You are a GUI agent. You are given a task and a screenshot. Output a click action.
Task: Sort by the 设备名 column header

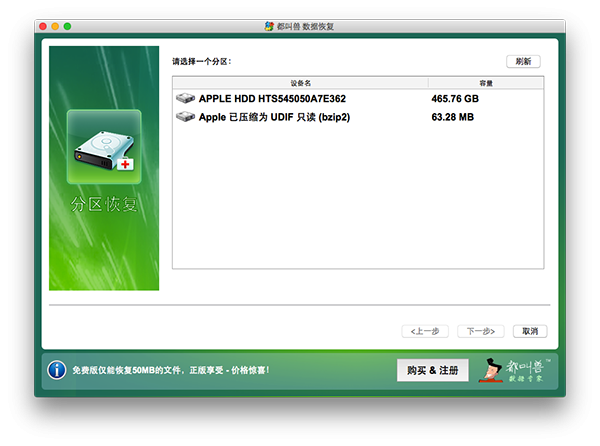[300, 83]
